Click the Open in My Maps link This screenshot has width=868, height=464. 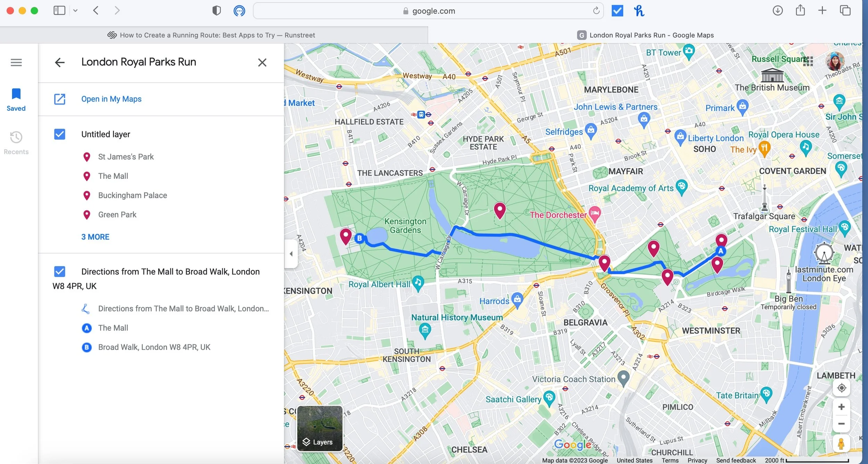111,99
